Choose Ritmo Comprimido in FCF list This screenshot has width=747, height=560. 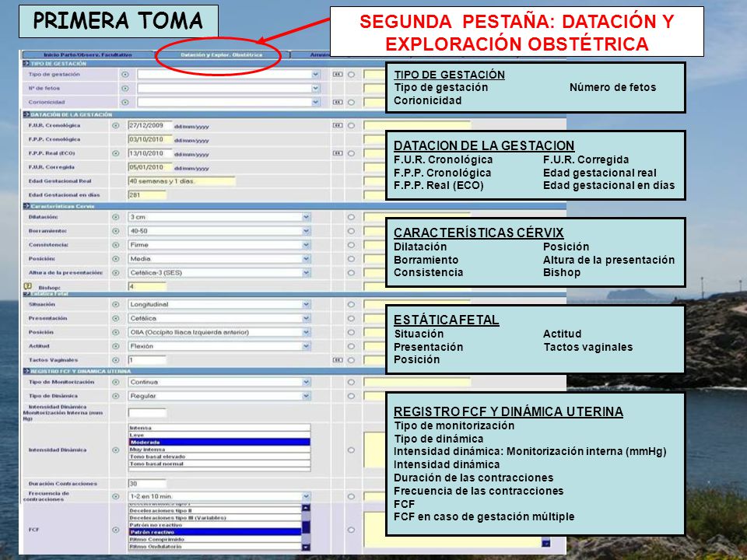(x=215, y=540)
